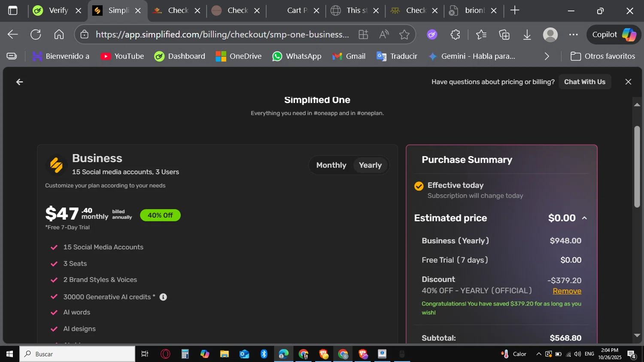Close the Simplified browser tab
This screenshot has height=362, width=644.
coord(138,11)
